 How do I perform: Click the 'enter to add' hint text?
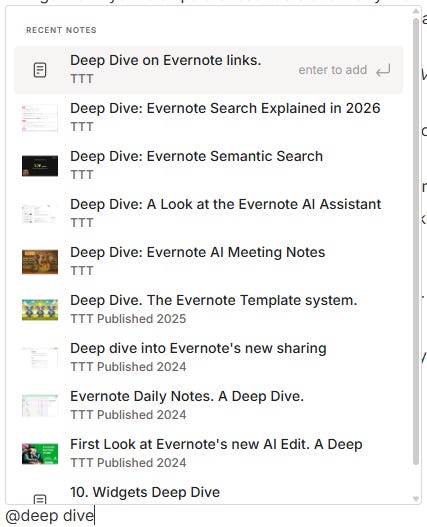click(333, 70)
